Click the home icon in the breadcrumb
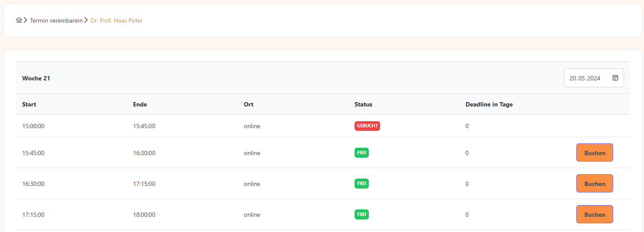Screen dimensions: 644x232 (19, 20)
